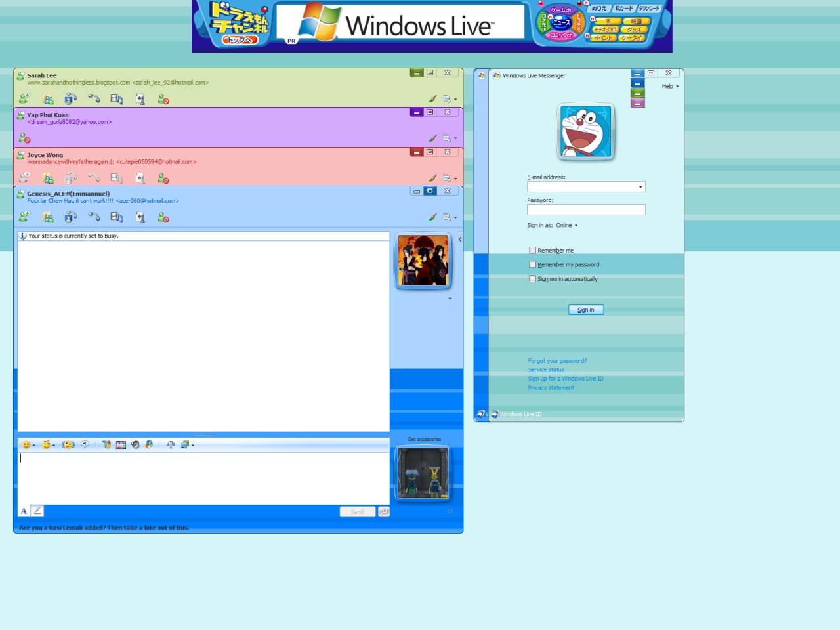Start video call icon in Sarah Lee window
Image resolution: width=840 pixels, height=630 pixels.
coord(71,98)
